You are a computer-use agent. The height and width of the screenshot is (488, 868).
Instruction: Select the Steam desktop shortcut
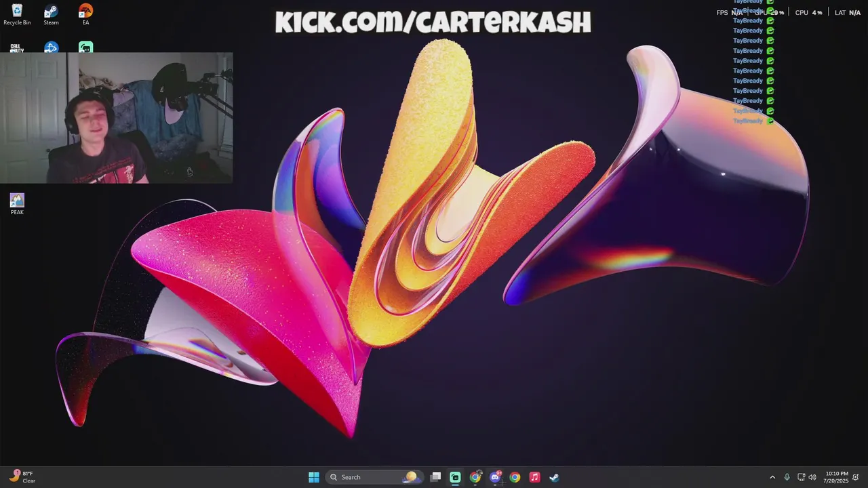click(51, 15)
